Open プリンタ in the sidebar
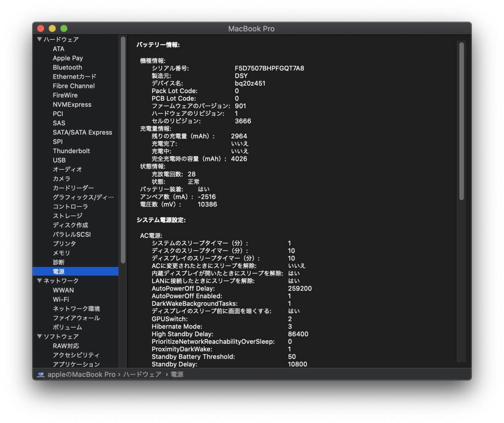The image size is (504, 423). tap(64, 243)
